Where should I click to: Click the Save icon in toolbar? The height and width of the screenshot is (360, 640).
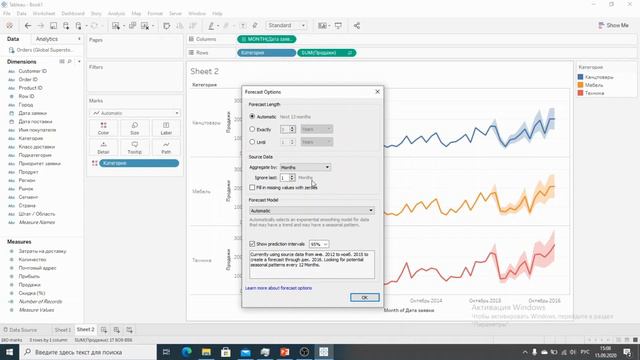pyautogui.click(x=53, y=26)
